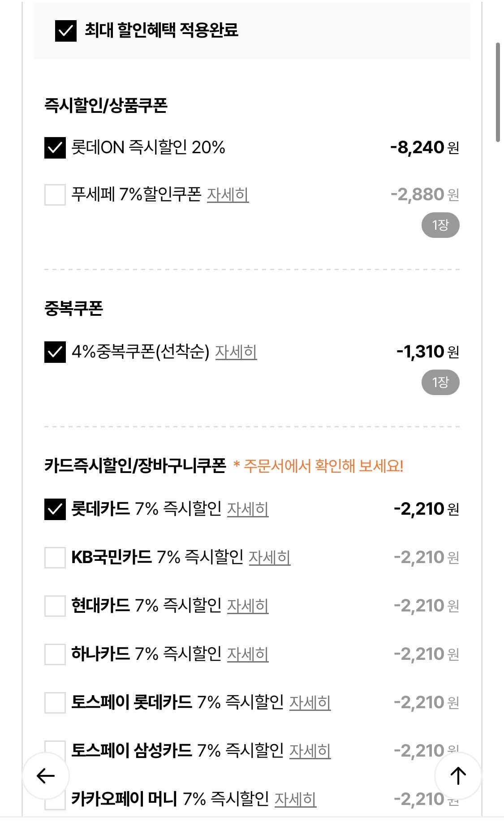
Task: Select 토스페이 롯데카드 7% 즉시할인 checkbox
Action: click(x=55, y=703)
